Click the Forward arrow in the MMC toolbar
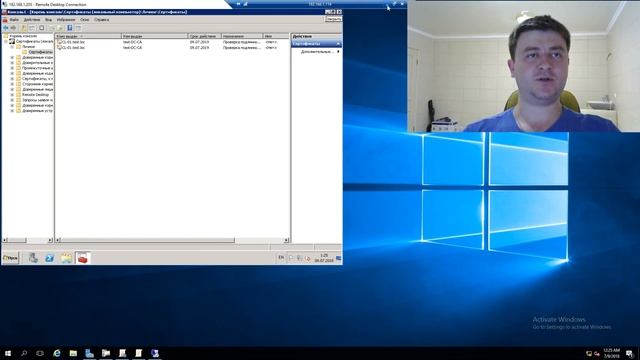The image size is (640, 360). coord(13,28)
